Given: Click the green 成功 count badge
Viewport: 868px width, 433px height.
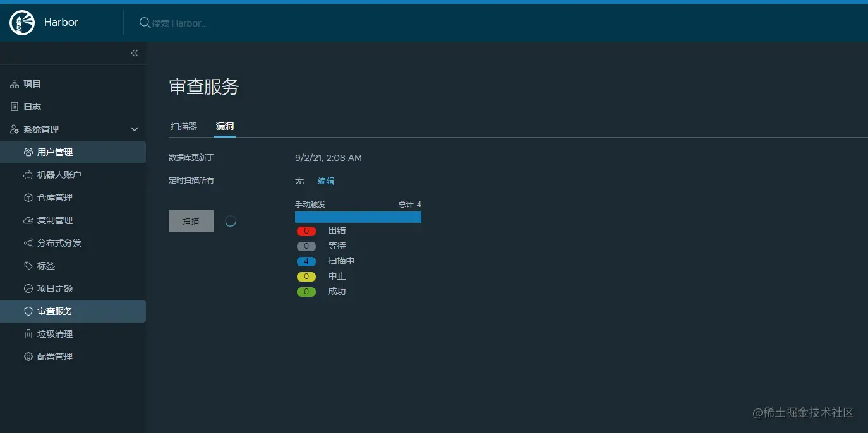Looking at the screenshot, I should tap(306, 292).
